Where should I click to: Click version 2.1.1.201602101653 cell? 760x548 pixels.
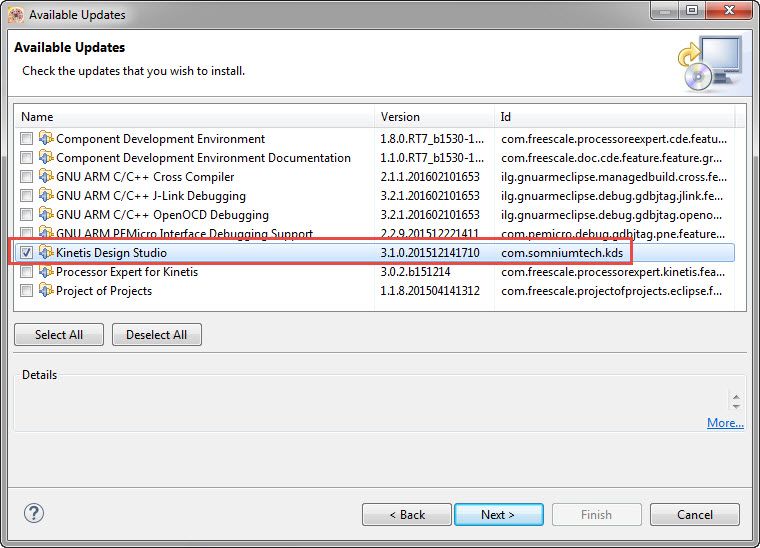click(430, 177)
